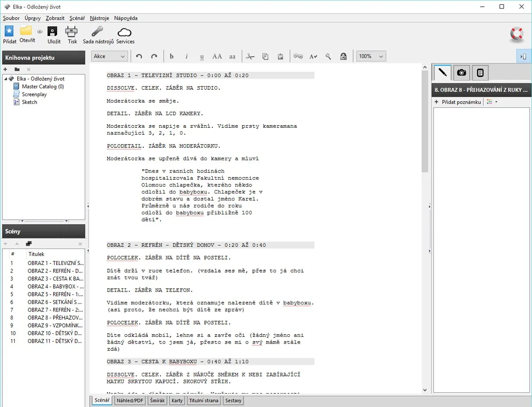
Task: Open the element type Akce dropdown
Action: click(110, 56)
